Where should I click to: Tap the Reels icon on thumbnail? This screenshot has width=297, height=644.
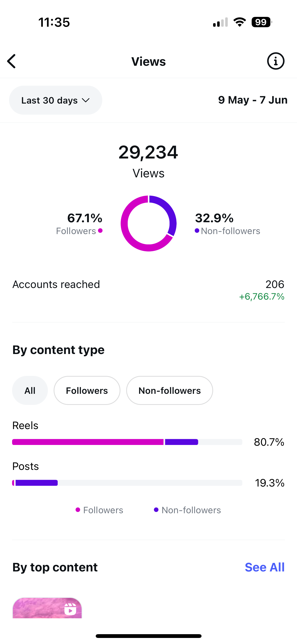click(70, 609)
